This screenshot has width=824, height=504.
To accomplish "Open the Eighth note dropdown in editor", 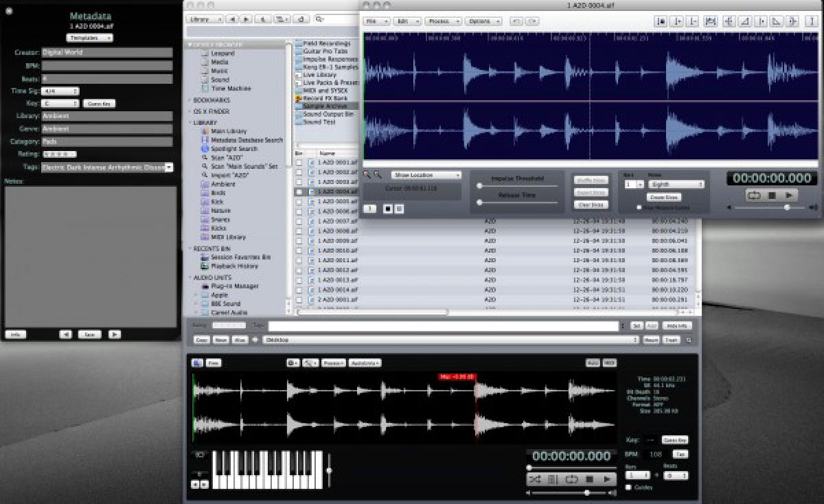I will pos(676,185).
